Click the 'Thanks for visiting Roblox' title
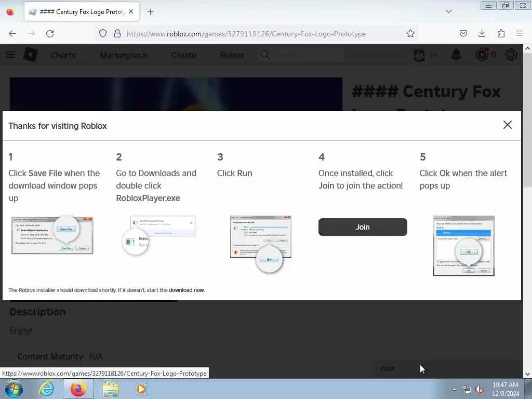The width and height of the screenshot is (532, 399). pyautogui.click(x=58, y=126)
